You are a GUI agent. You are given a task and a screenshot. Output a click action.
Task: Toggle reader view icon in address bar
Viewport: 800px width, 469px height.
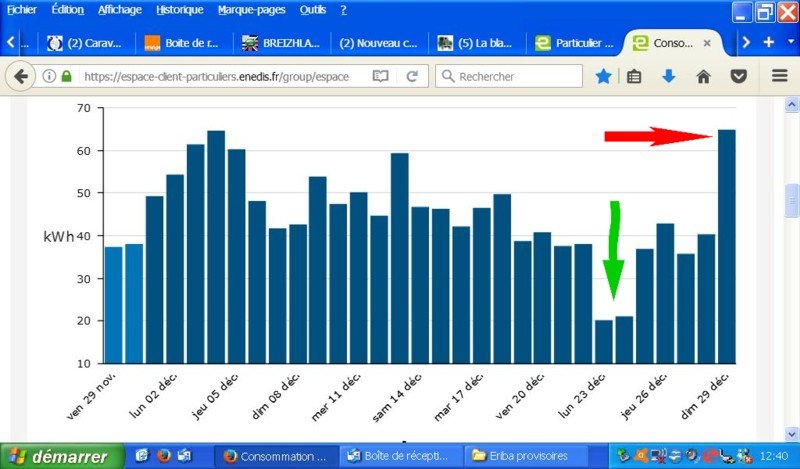click(x=380, y=76)
